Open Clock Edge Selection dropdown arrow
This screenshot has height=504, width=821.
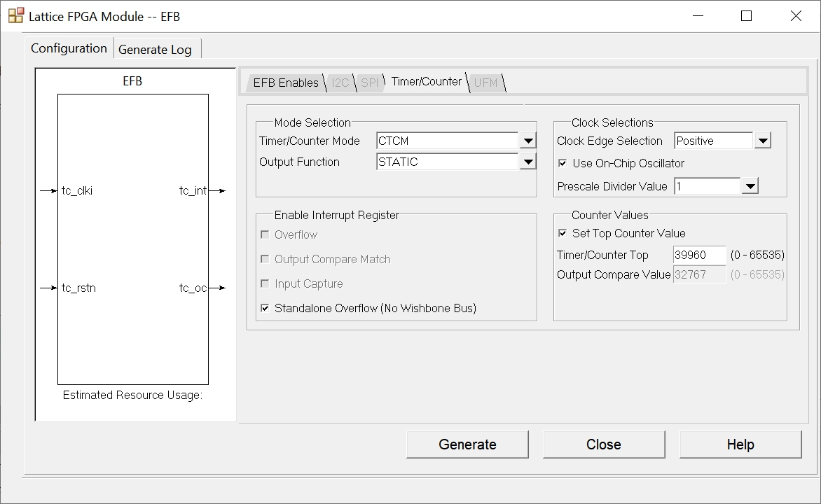[763, 141]
